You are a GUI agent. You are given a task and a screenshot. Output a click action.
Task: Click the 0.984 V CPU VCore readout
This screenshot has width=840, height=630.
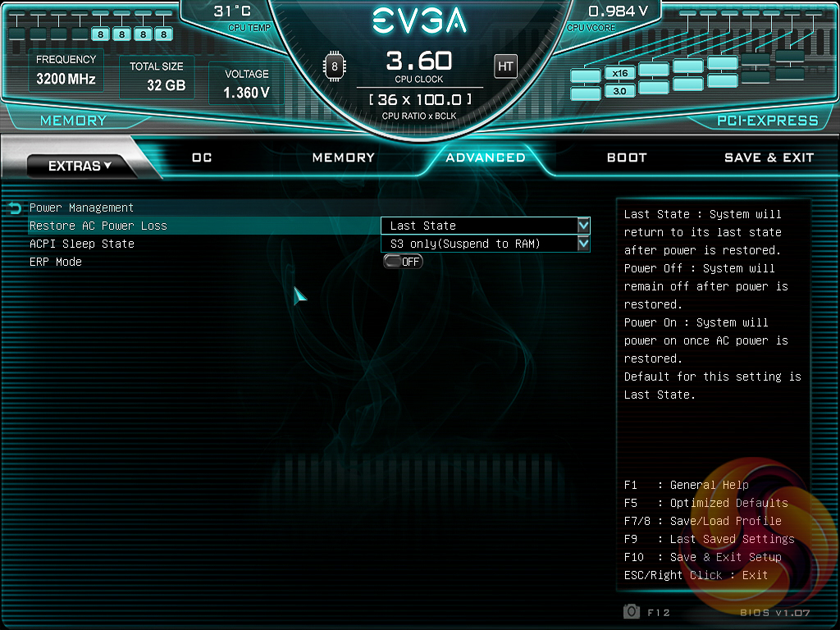point(618,11)
